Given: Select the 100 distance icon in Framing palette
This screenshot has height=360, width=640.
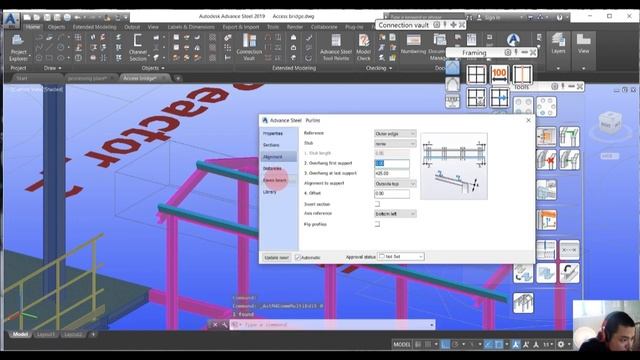Looking at the screenshot, I should [499, 75].
